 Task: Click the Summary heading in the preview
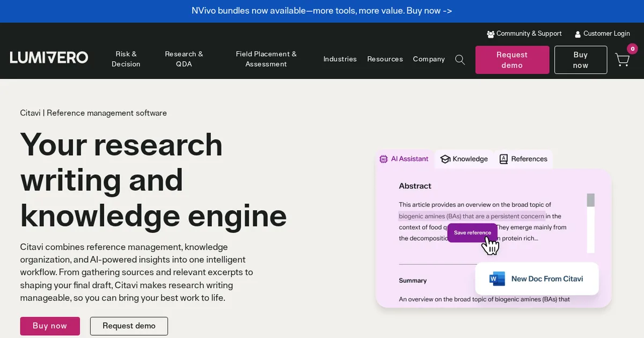(x=413, y=281)
